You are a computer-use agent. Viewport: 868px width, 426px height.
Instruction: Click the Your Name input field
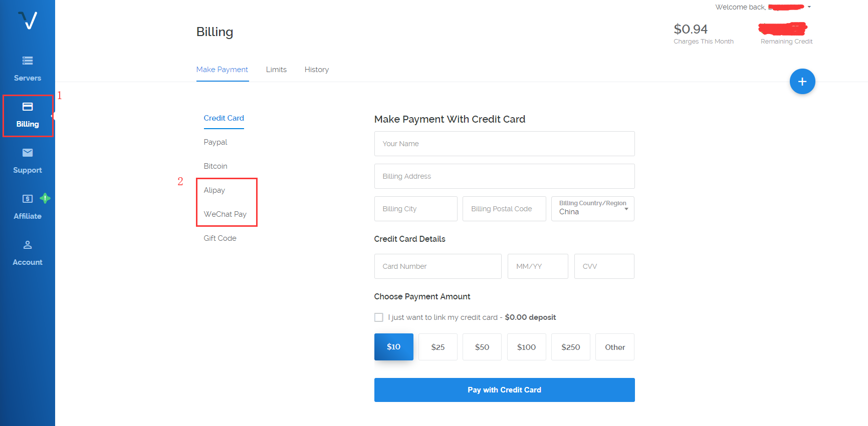click(x=504, y=144)
